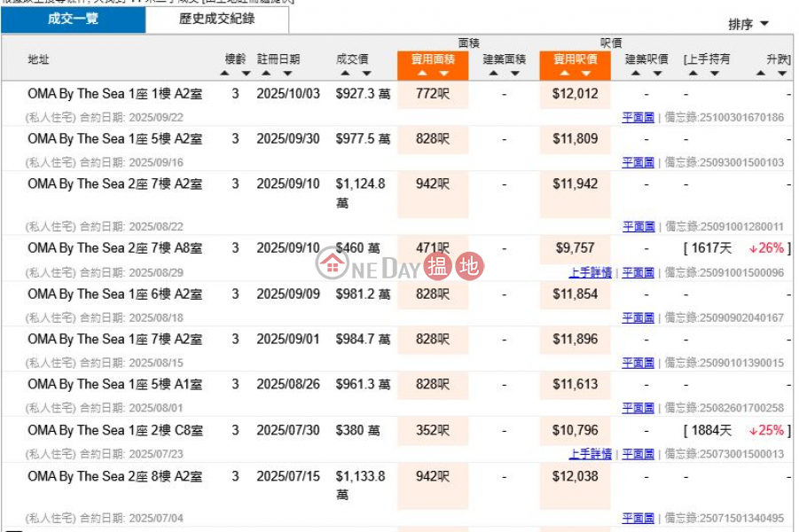This screenshot has height=532, width=799.
Task: Open 上手詳情 link for 1座 2樓 C8室
Action: point(590,454)
